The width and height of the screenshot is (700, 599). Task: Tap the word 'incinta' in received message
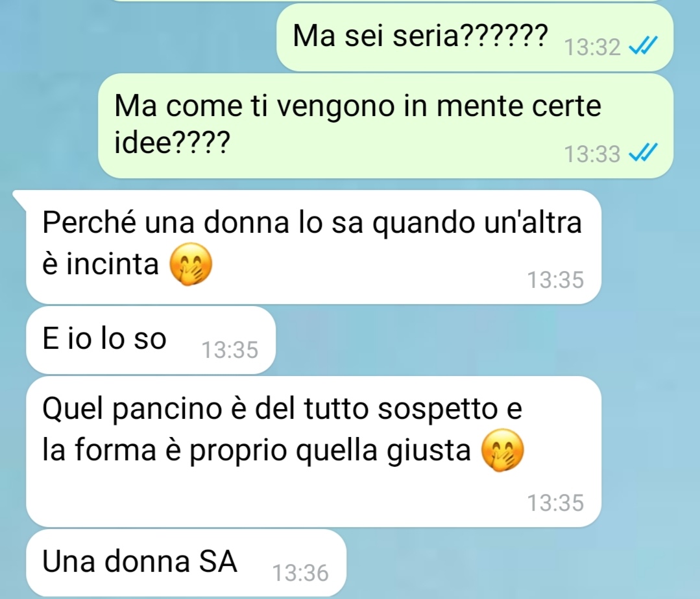(x=112, y=264)
